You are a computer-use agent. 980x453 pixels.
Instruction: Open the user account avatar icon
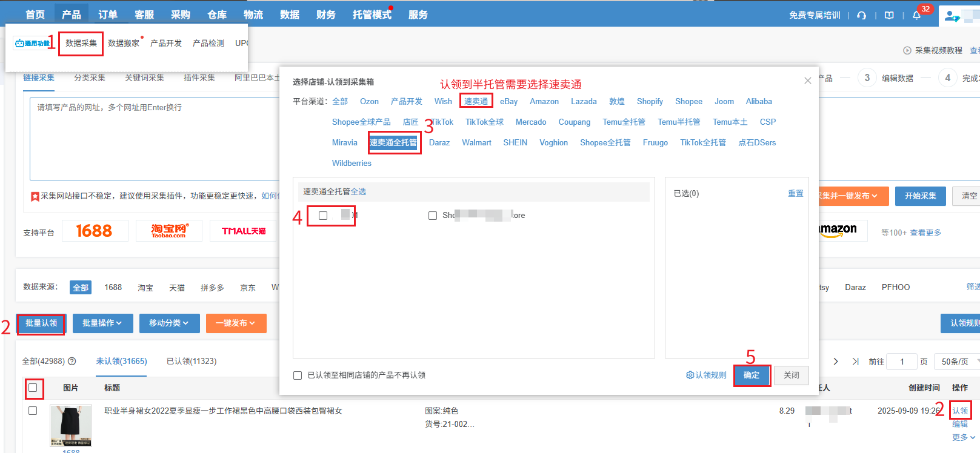click(952, 16)
